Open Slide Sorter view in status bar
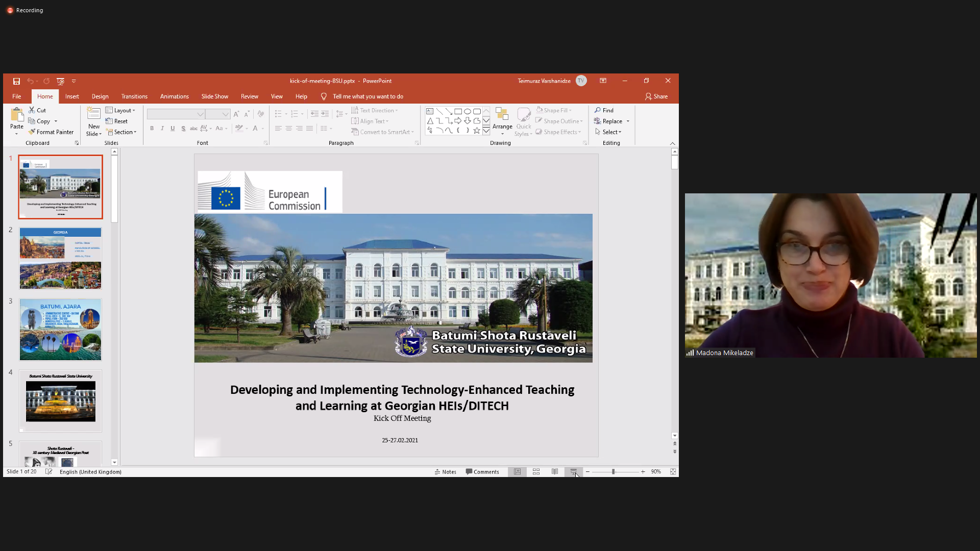Screen dimensions: 980x551 pos(536,472)
